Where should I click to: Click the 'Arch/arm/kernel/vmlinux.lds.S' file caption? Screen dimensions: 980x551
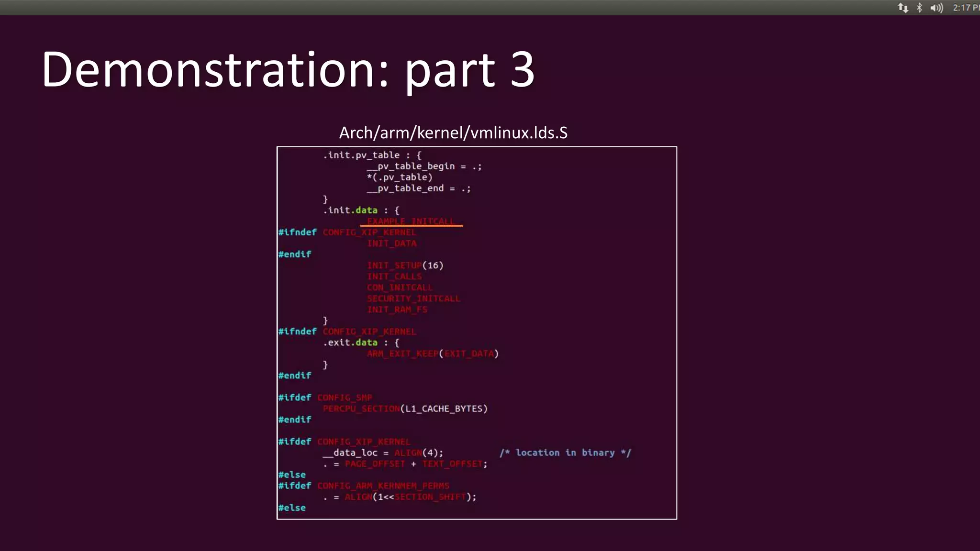pyautogui.click(x=453, y=132)
